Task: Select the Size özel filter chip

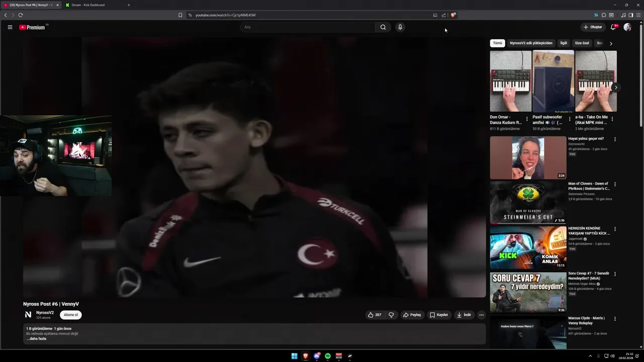Action: 582,43
